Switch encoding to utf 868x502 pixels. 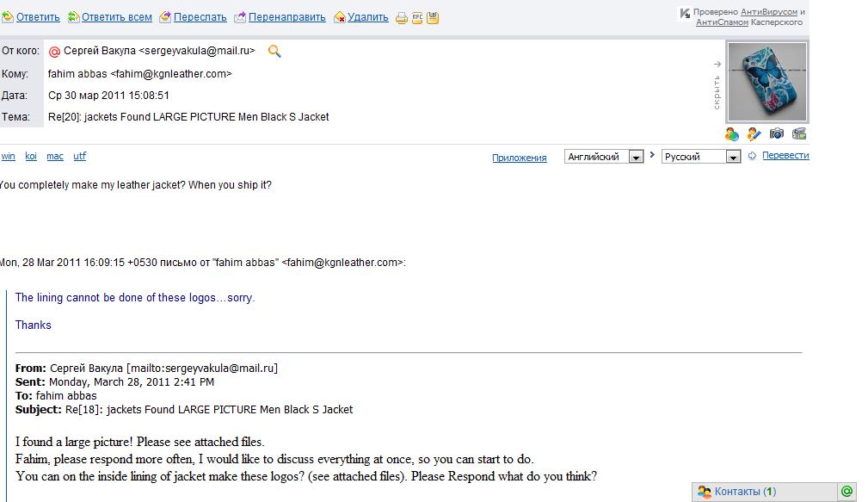click(x=80, y=156)
